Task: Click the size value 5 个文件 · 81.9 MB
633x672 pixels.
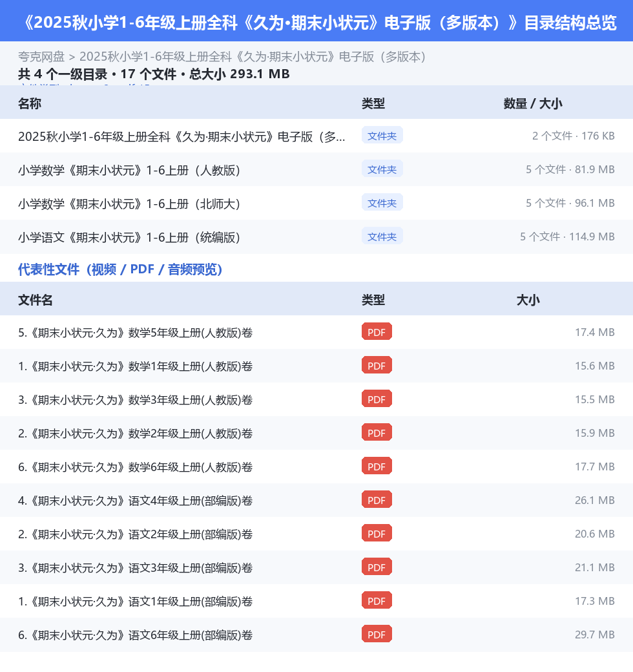Action: pos(570,169)
